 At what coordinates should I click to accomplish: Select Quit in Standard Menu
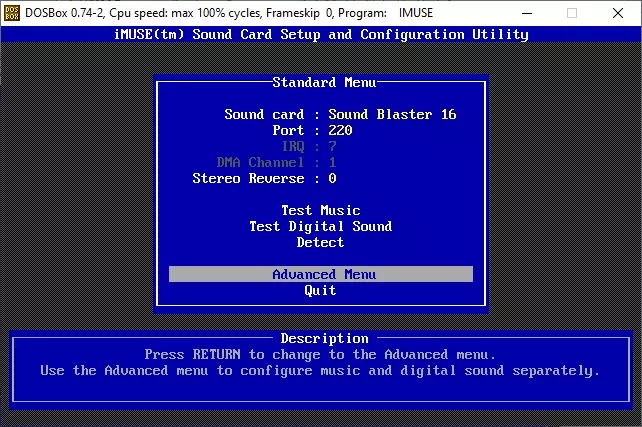coord(321,291)
